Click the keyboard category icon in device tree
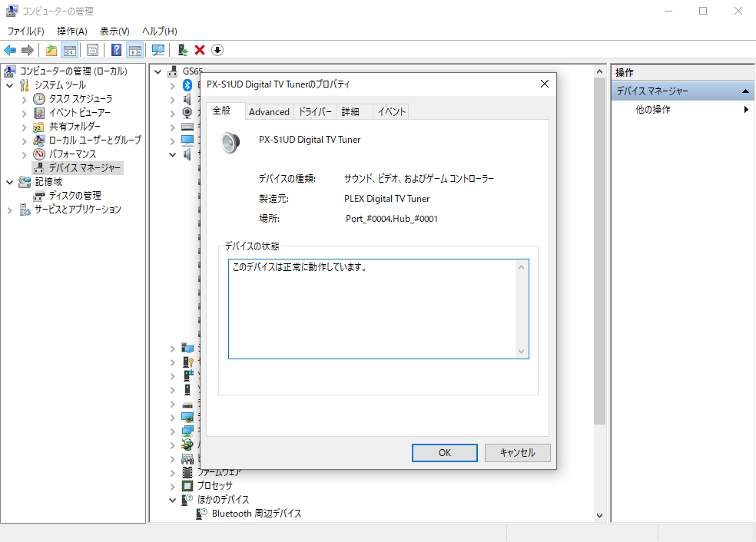 (187, 127)
